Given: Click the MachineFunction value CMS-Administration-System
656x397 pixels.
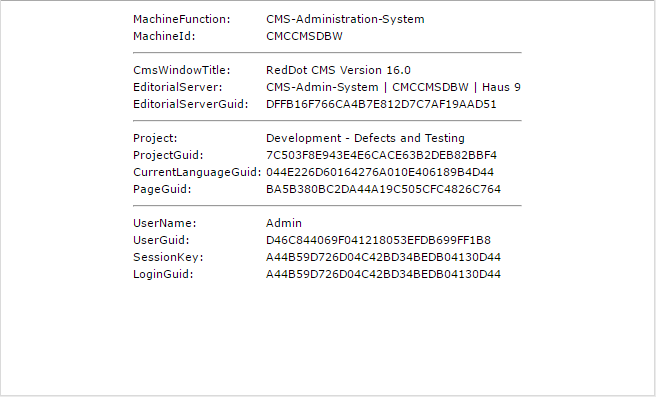Looking at the screenshot, I should 345,19.
